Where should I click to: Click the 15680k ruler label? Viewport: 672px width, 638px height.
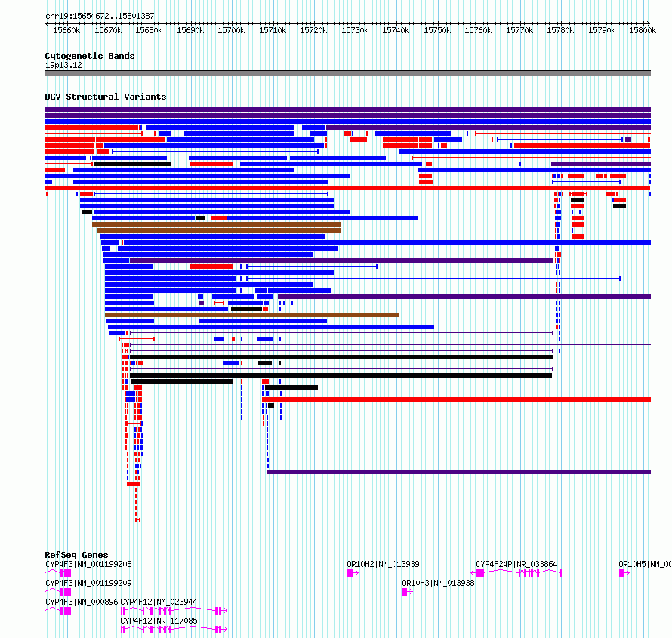point(149,30)
